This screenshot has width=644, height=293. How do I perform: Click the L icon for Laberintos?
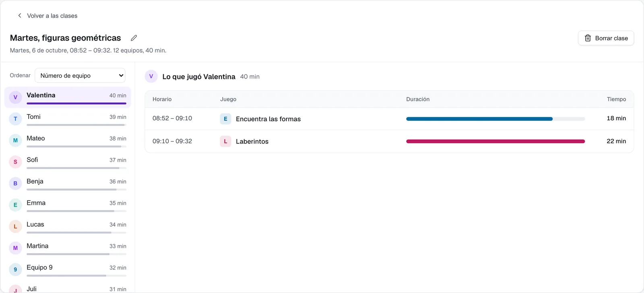pyautogui.click(x=225, y=141)
